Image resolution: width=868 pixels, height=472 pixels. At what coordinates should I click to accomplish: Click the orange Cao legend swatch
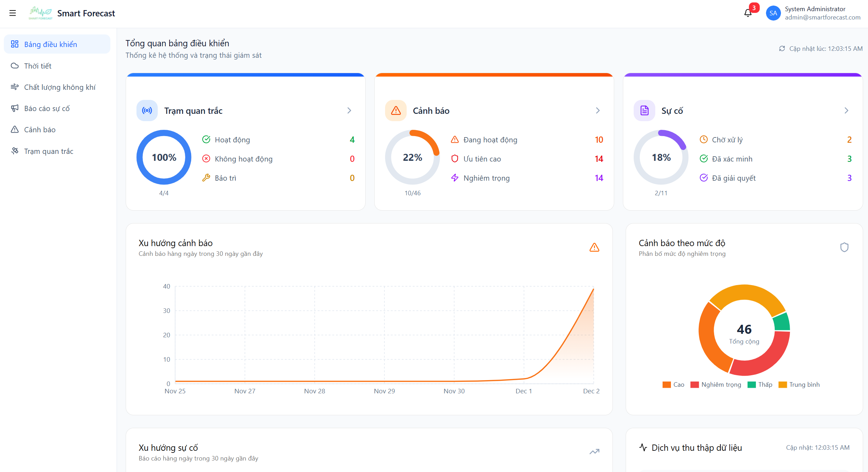click(667, 384)
